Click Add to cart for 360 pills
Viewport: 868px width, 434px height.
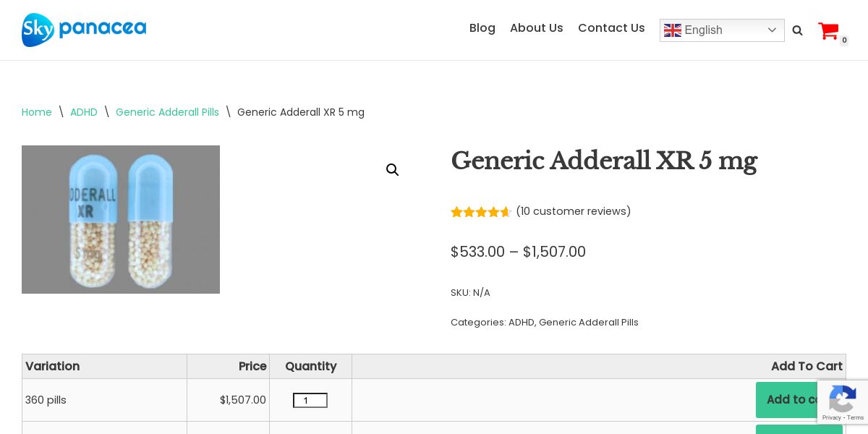pyautogui.click(x=788, y=400)
